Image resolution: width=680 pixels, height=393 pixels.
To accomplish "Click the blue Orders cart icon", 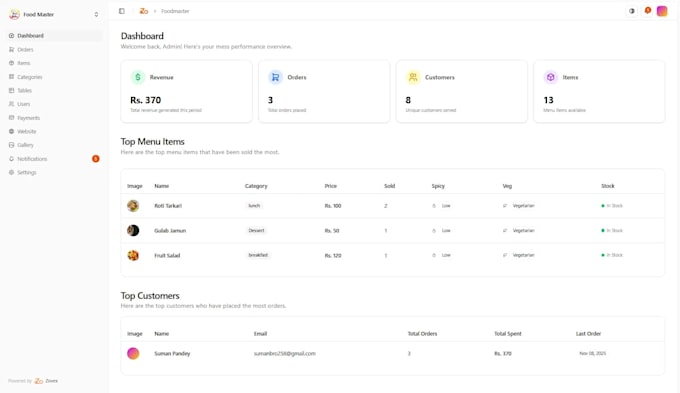I will (x=275, y=77).
